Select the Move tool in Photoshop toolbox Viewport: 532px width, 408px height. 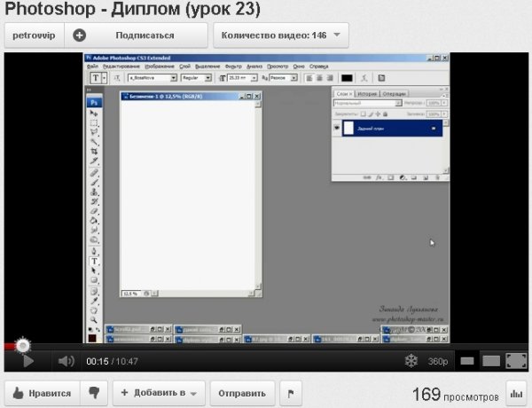coord(94,113)
